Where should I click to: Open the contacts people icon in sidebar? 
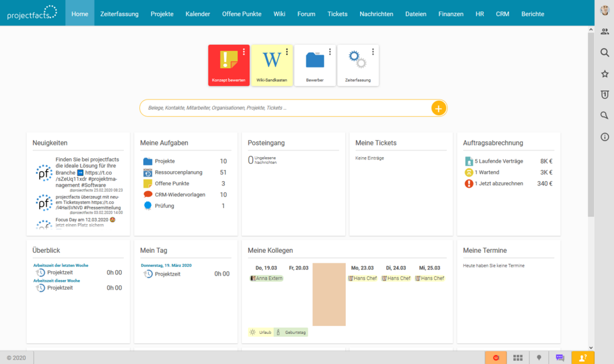(x=605, y=31)
